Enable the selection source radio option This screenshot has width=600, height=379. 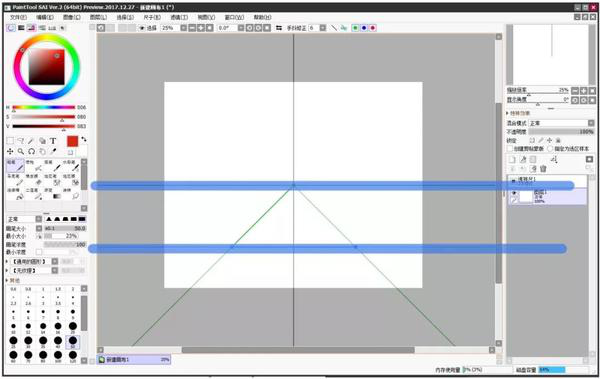coord(551,149)
